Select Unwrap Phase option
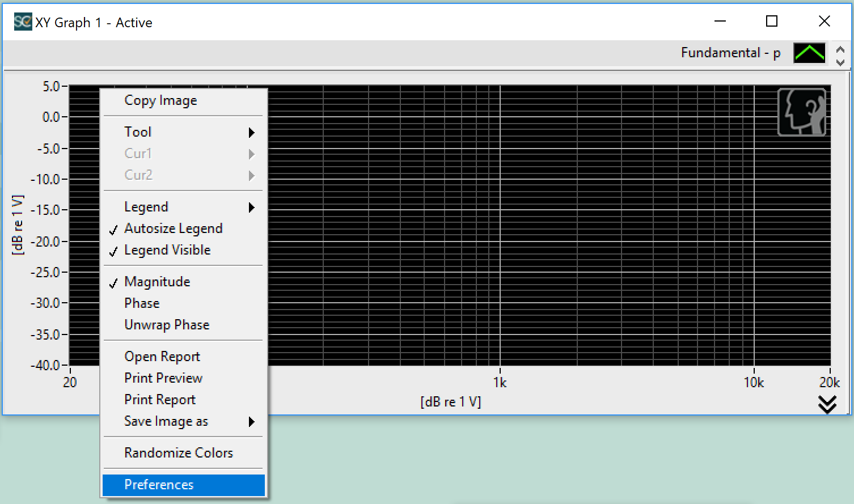Viewport: 854px width, 504px height. [x=184, y=325]
